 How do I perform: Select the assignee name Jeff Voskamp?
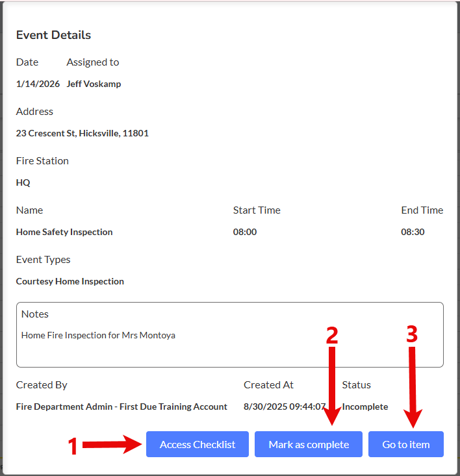pyautogui.click(x=94, y=84)
